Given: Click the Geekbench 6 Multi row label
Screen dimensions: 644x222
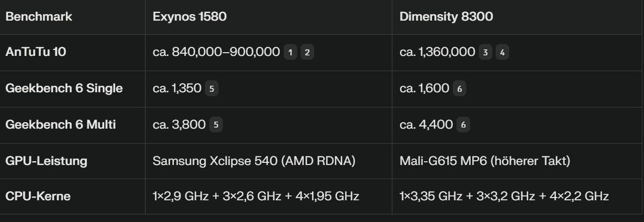Looking at the screenshot, I should (x=60, y=125).
